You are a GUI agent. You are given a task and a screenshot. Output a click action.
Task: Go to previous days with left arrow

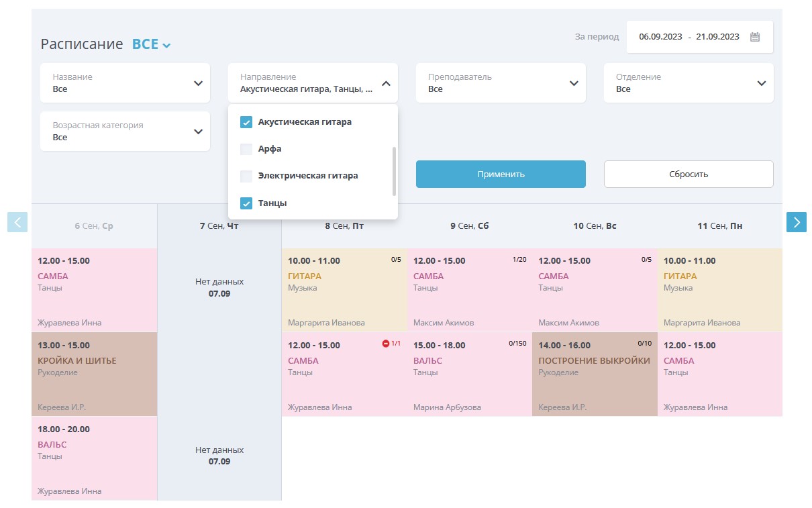[x=17, y=222]
